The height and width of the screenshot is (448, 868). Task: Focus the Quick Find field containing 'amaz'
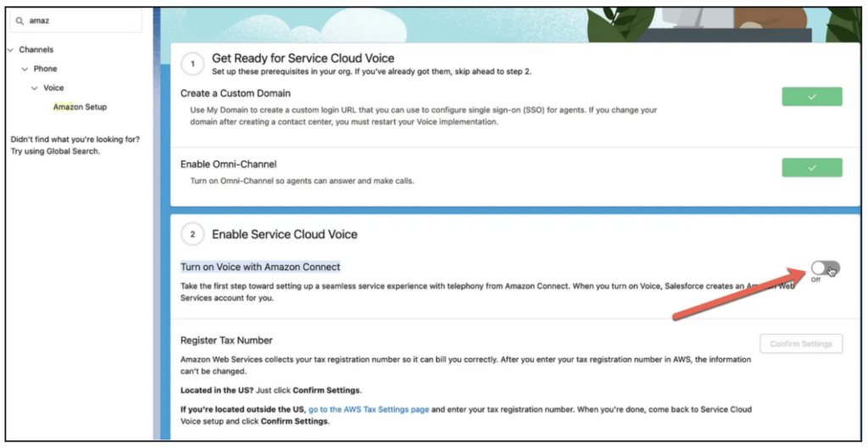[81, 20]
